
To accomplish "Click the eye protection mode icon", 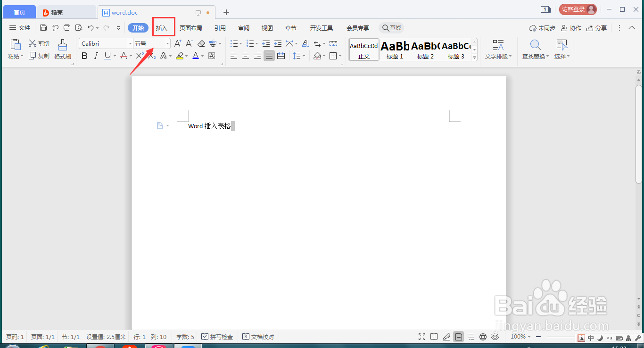I will pyautogui.click(x=495, y=337).
